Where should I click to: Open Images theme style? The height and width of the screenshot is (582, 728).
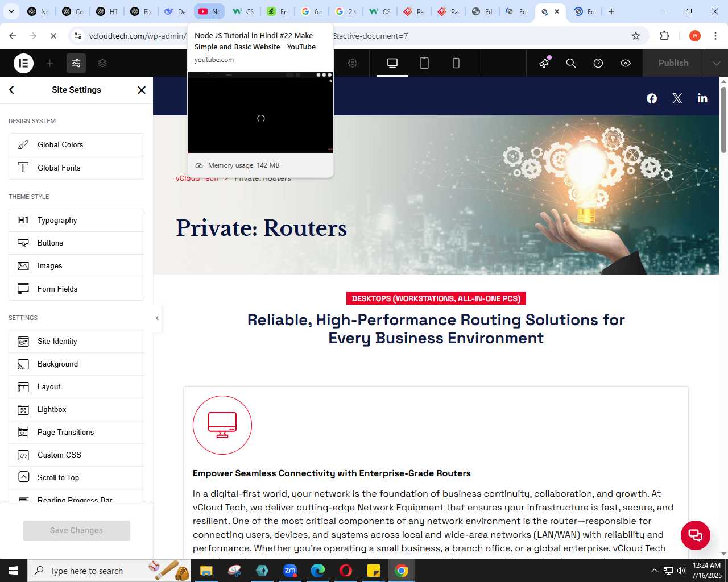76,266
